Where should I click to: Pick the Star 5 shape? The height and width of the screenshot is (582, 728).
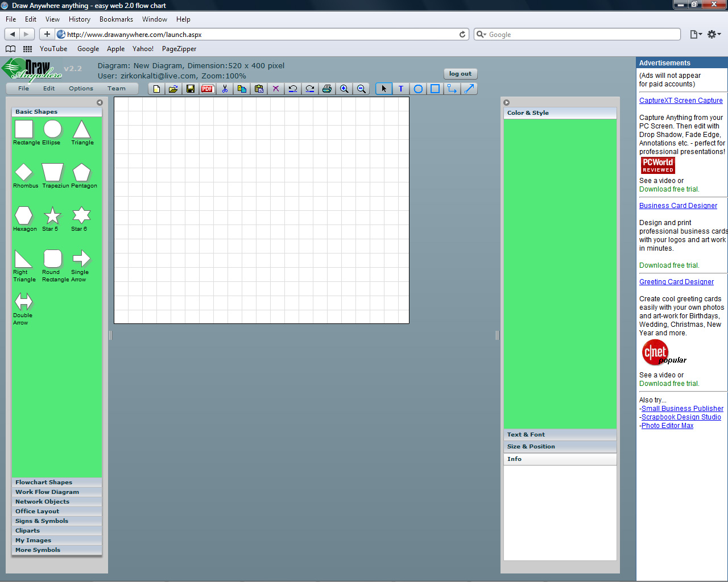52,216
